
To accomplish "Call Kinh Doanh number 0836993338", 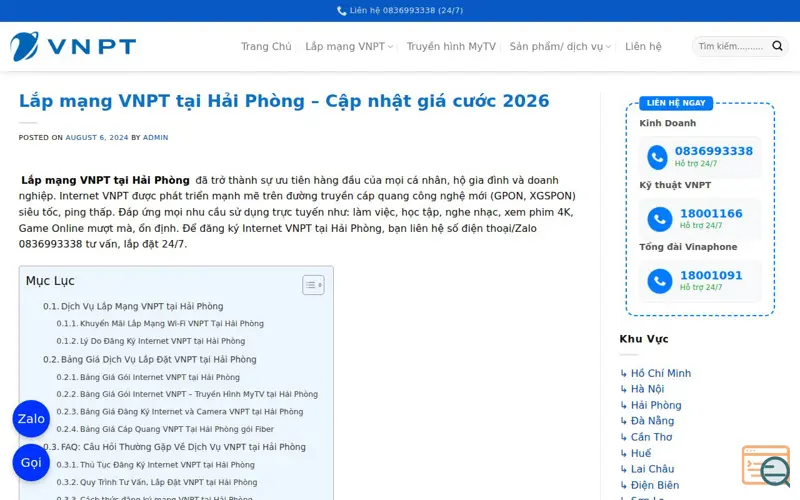I will [714, 151].
